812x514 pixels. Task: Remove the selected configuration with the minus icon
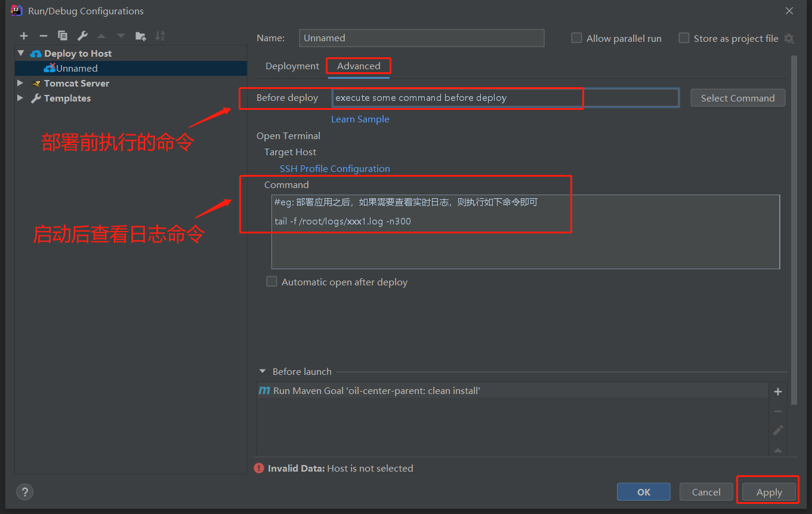click(43, 36)
